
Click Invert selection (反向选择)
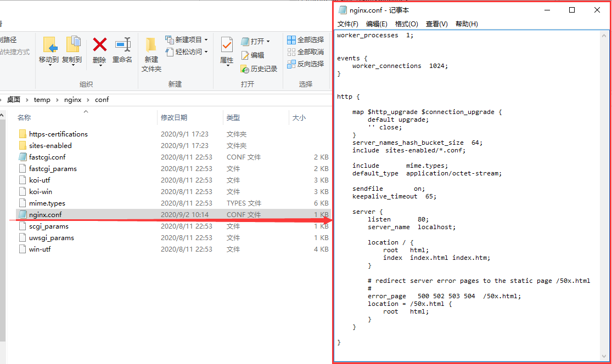pos(305,64)
